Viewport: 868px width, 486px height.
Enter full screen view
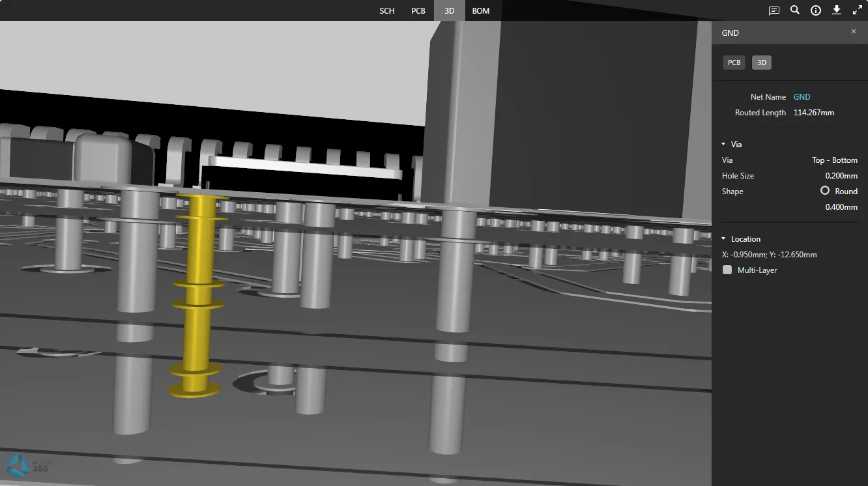pyautogui.click(x=858, y=10)
